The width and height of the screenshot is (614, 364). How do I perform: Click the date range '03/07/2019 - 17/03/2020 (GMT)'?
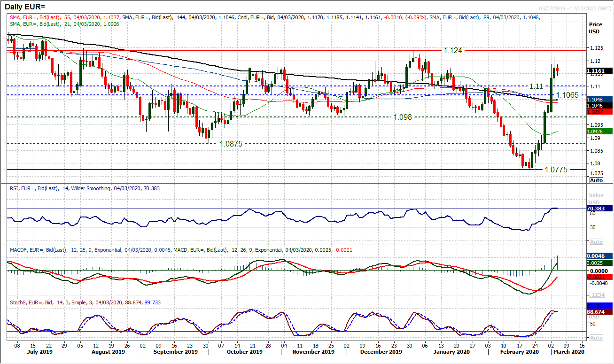(x=574, y=8)
